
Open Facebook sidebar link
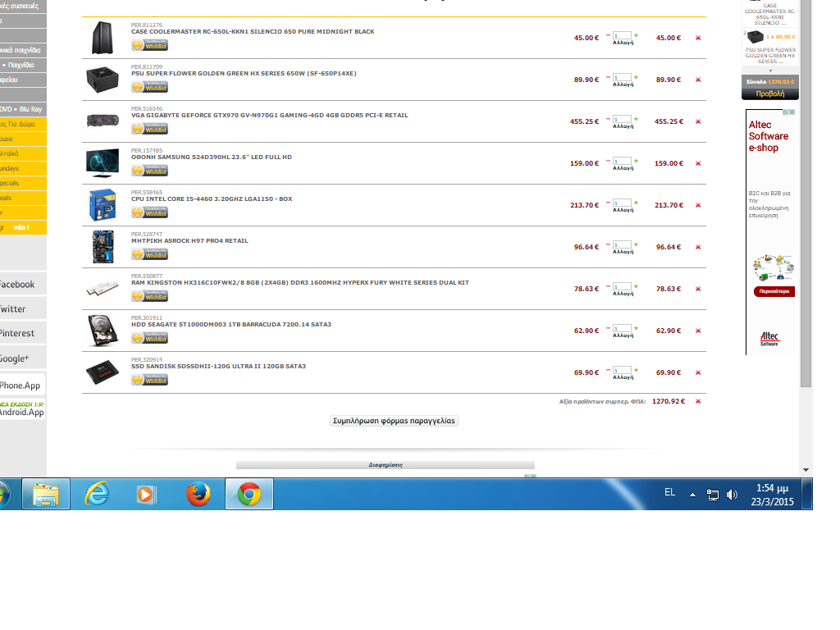click(x=22, y=284)
